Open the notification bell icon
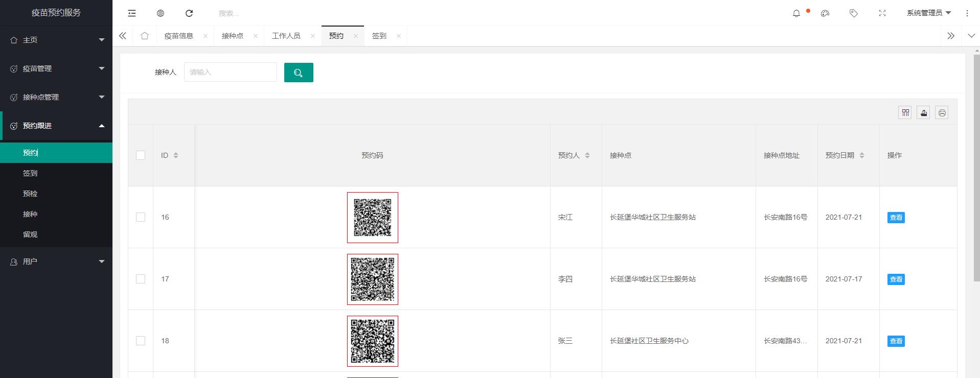980x378 pixels. click(x=796, y=13)
